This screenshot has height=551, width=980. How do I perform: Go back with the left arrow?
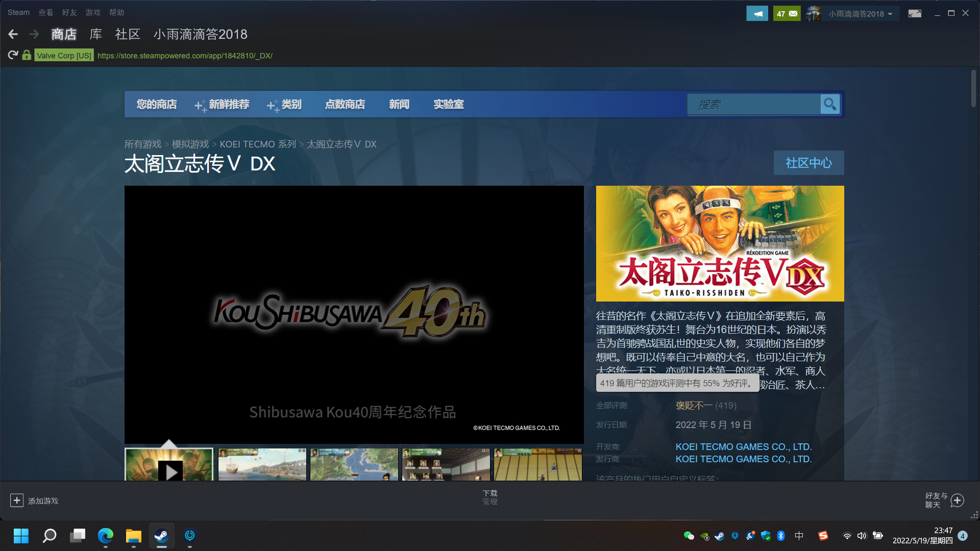click(x=13, y=34)
